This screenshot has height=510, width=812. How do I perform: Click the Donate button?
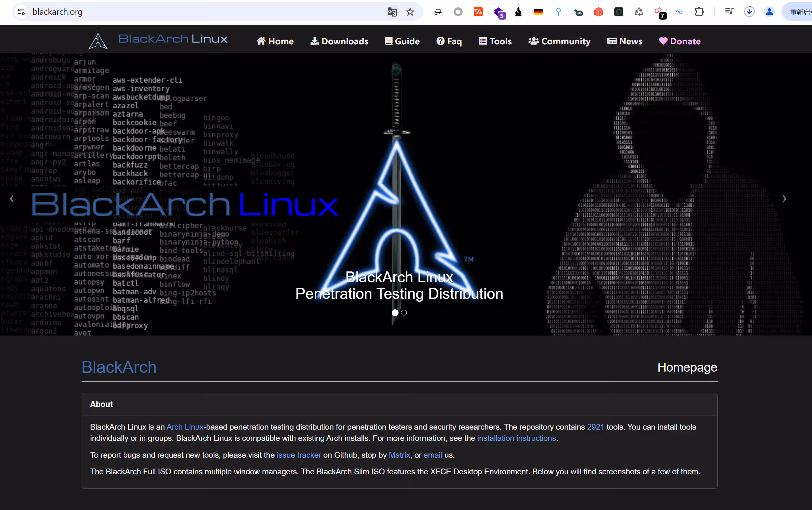[x=679, y=41]
